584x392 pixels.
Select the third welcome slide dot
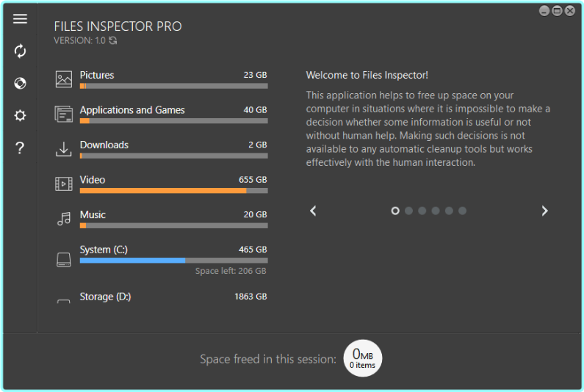(x=422, y=211)
